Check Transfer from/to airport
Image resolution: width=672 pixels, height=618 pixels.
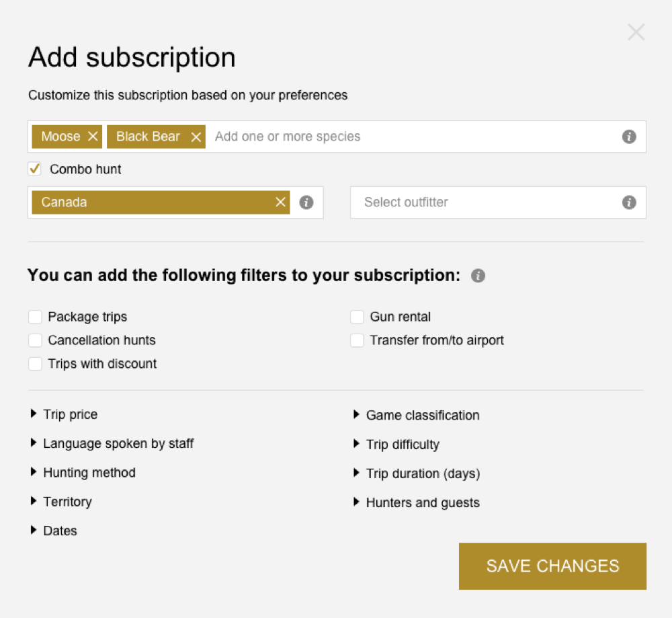pyautogui.click(x=358, y=340)
